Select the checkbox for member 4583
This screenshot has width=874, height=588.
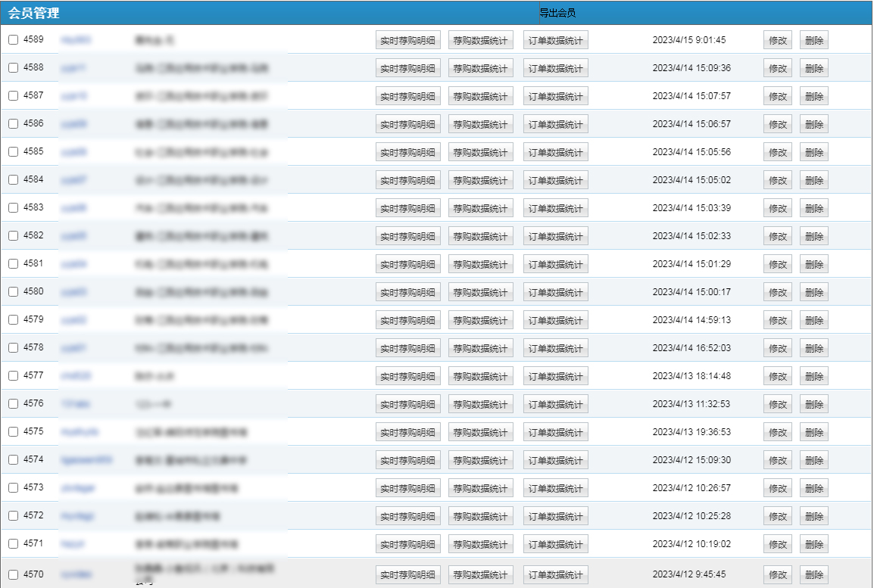tap(13, 208)
